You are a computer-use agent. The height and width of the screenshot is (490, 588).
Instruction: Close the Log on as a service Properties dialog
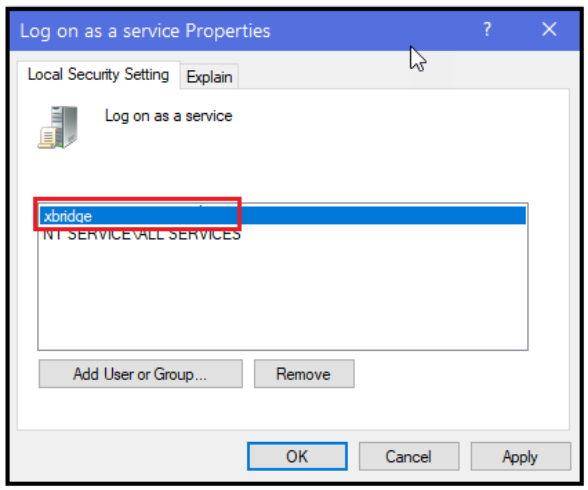(549, 29)
